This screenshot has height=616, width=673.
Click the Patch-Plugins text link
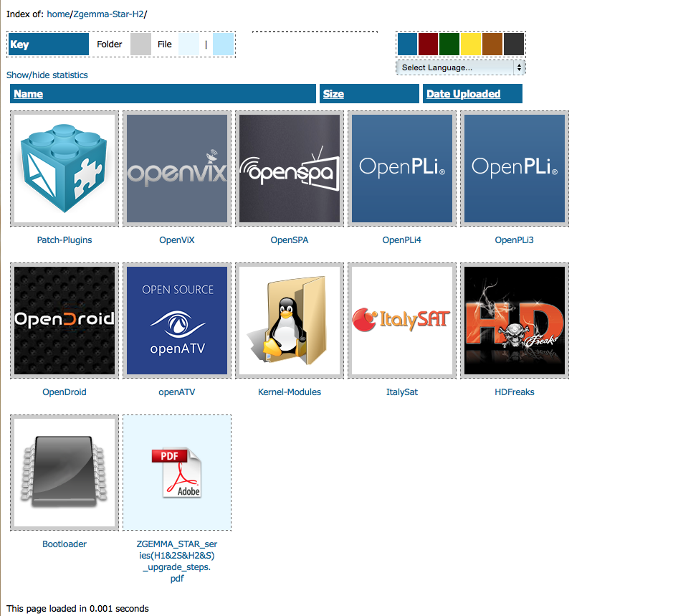point(65,240)
